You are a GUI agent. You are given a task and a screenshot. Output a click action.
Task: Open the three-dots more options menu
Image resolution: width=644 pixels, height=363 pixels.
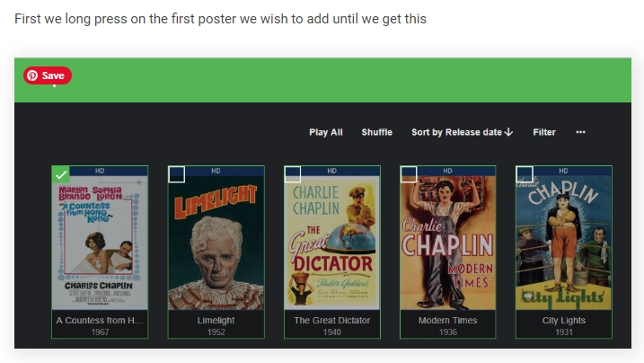click(580, 132)
